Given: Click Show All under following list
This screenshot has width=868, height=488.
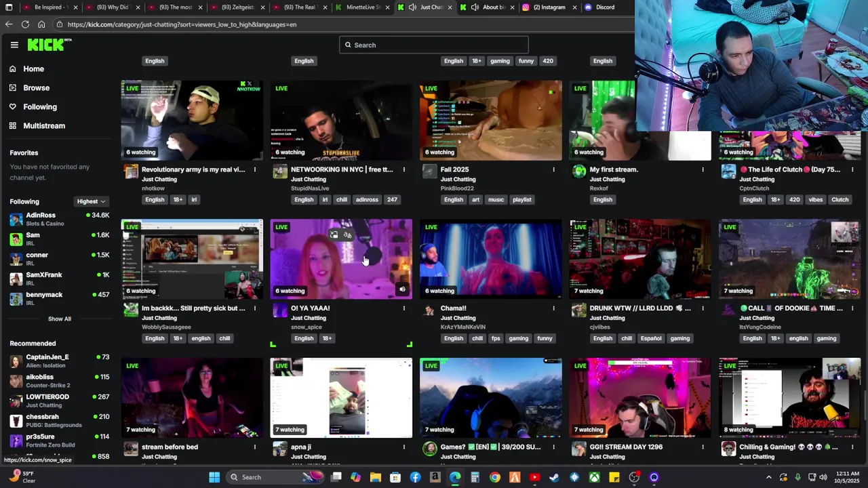Looking at the screenshot, I should pos(59,319).
